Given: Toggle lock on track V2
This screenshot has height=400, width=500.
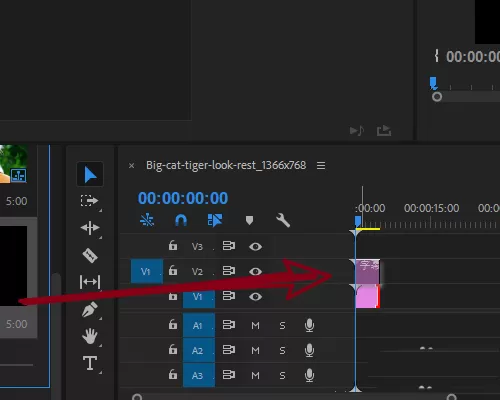Looking at the screenshot, I should (x=173, y=271).
